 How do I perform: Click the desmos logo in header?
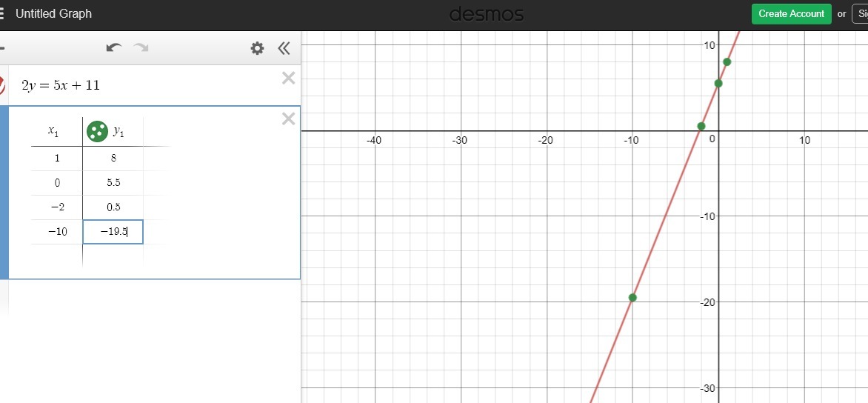tap(487, 14)
